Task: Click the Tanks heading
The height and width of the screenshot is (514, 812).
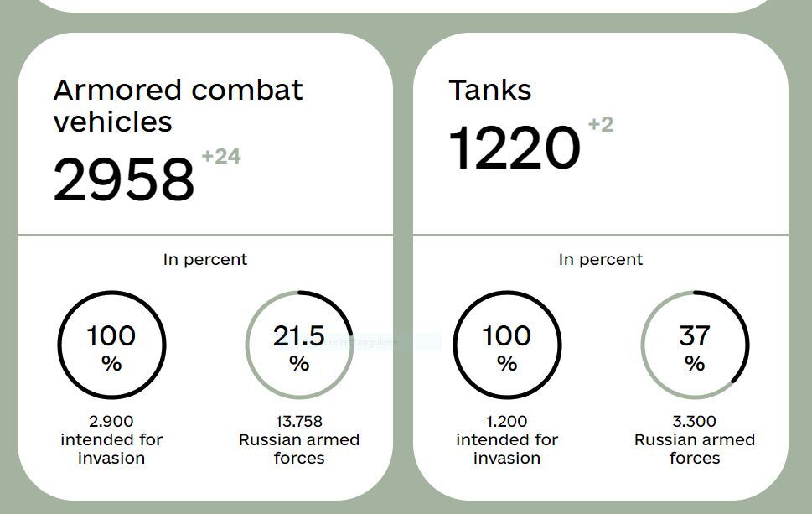Action: (x=490, y=91)
